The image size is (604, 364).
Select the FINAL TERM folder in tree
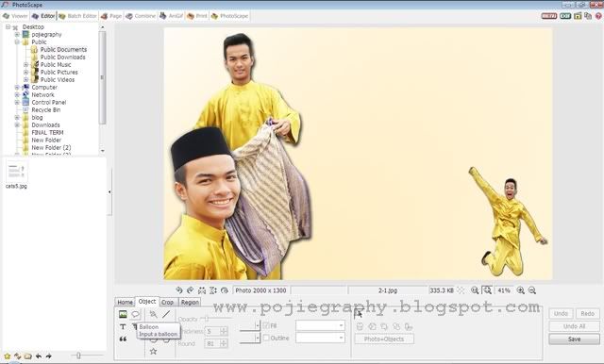47,132
